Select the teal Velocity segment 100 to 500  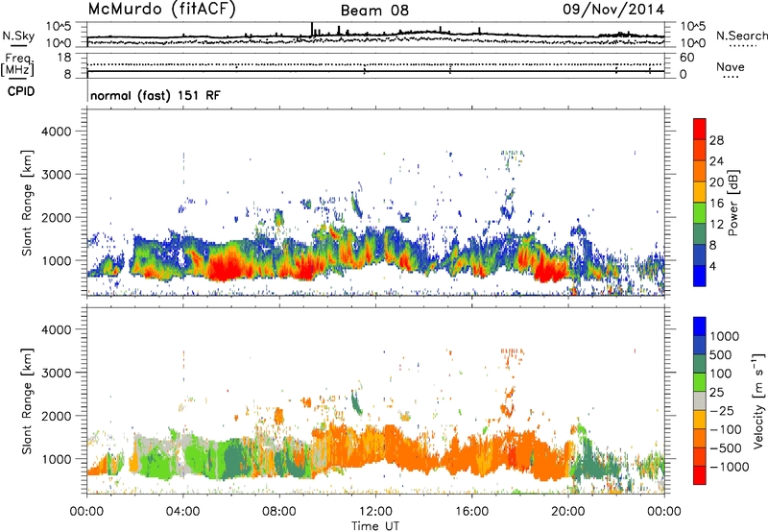point(700,364)
